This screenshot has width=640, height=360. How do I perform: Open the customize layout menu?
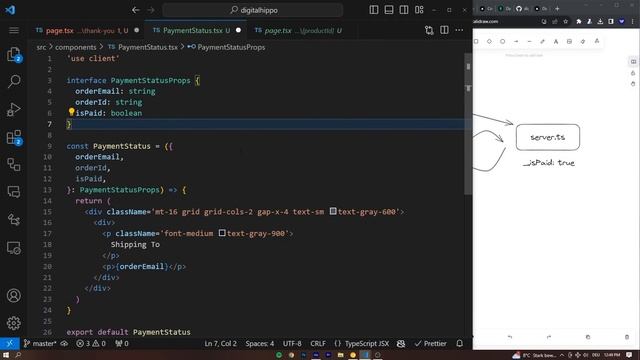click(x=419, y=10)
